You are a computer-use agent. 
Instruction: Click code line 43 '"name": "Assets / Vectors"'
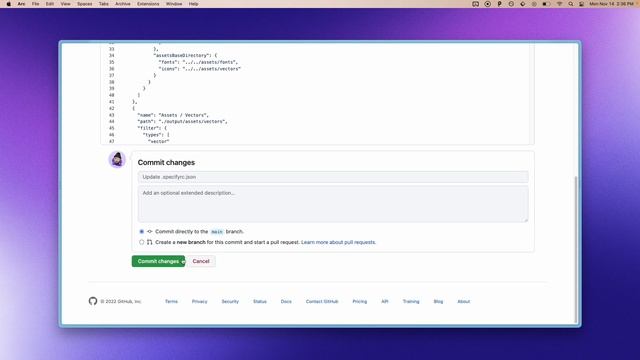click(173, 115)
